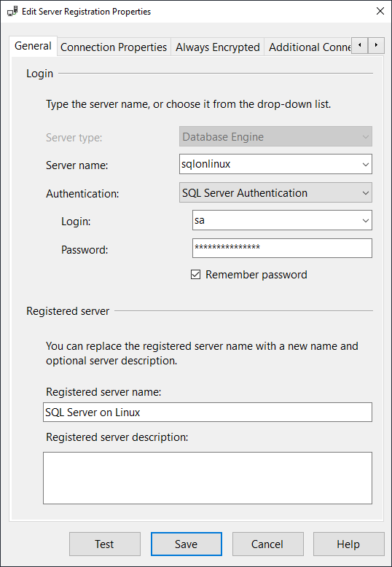Viewport: 392px width, 567px height.
Task: Click the tab scroll right arrow
Action: pyautogui.click(x=376, y=46)
